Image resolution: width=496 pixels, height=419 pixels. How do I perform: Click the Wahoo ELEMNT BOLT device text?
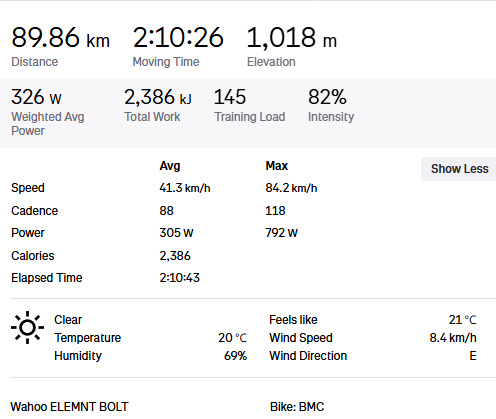tap(69, 407)
